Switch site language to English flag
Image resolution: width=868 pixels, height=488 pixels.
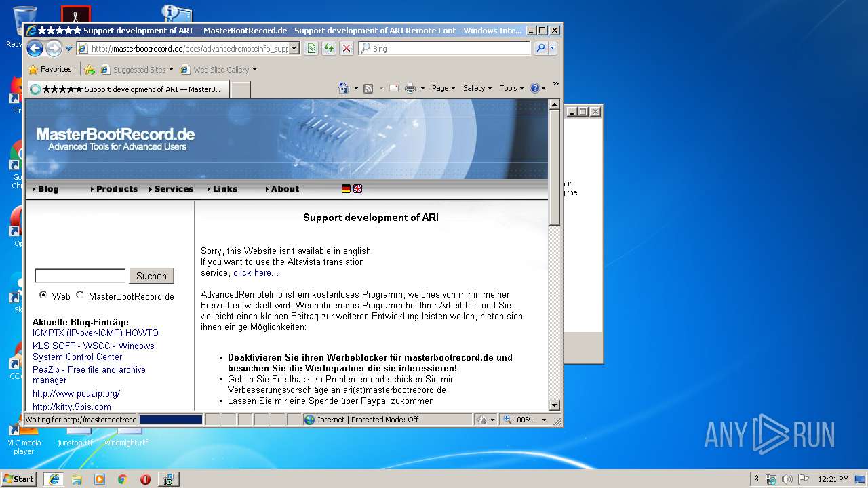(x=357, y=189)
